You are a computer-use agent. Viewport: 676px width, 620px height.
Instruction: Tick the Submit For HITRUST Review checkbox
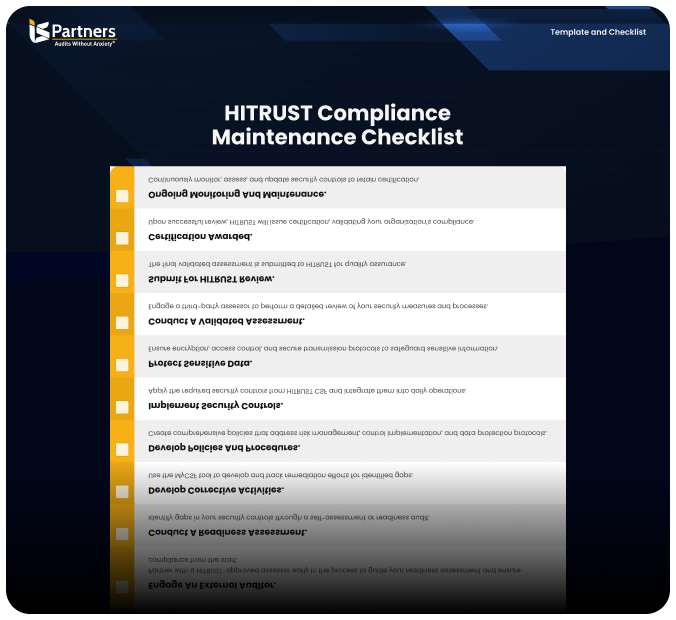[122, 280]
